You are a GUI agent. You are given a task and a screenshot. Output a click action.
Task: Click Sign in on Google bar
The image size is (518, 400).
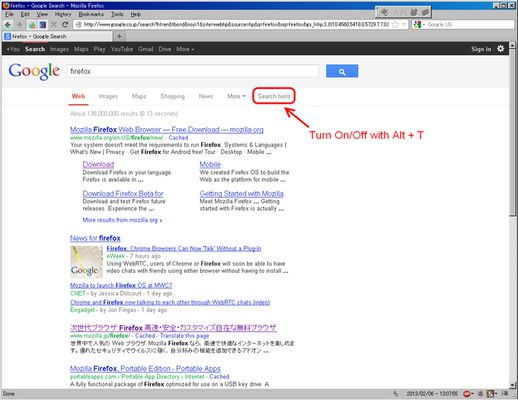coord(481,49)
